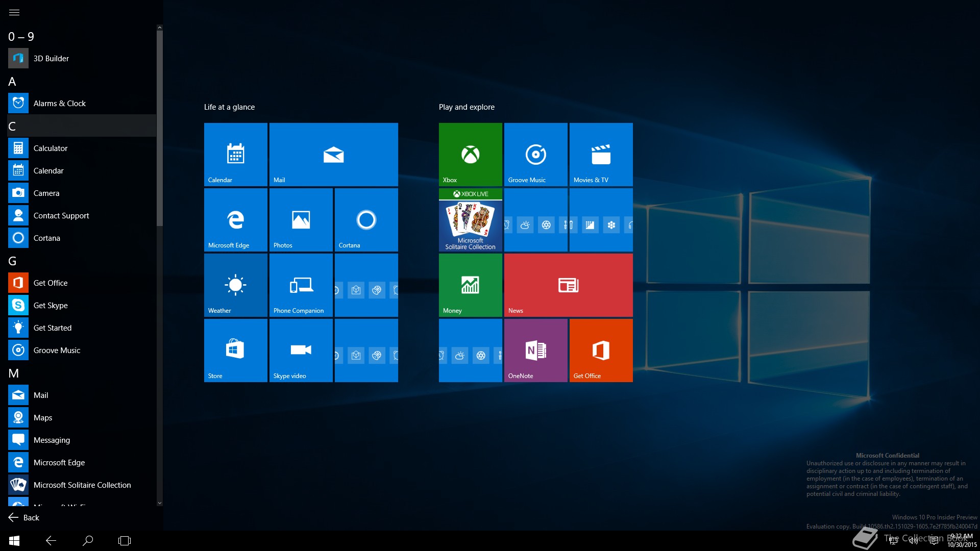
Task: Open Microsoft Edge in the app list
Action: coord(82,463)
